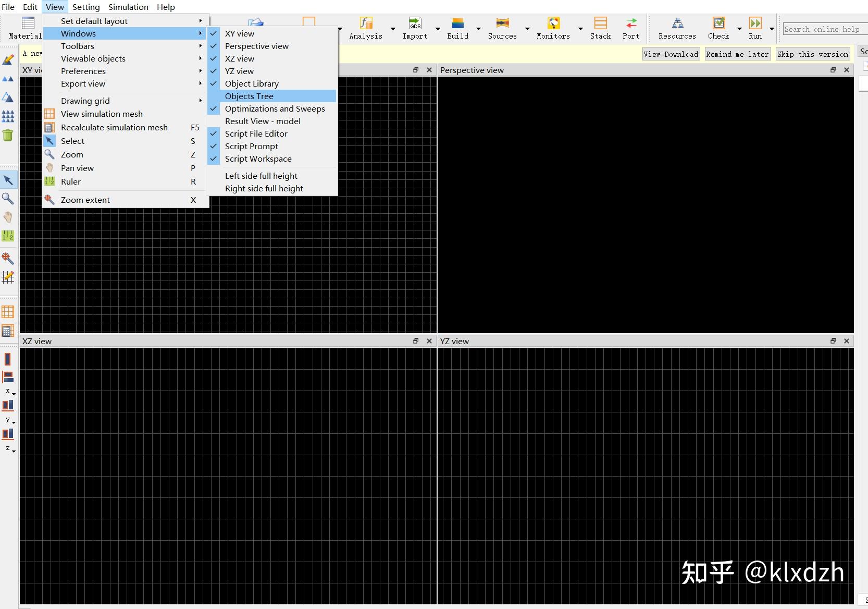Choose the arrow Select tool in left sidebar

click(x=8, y=180)
